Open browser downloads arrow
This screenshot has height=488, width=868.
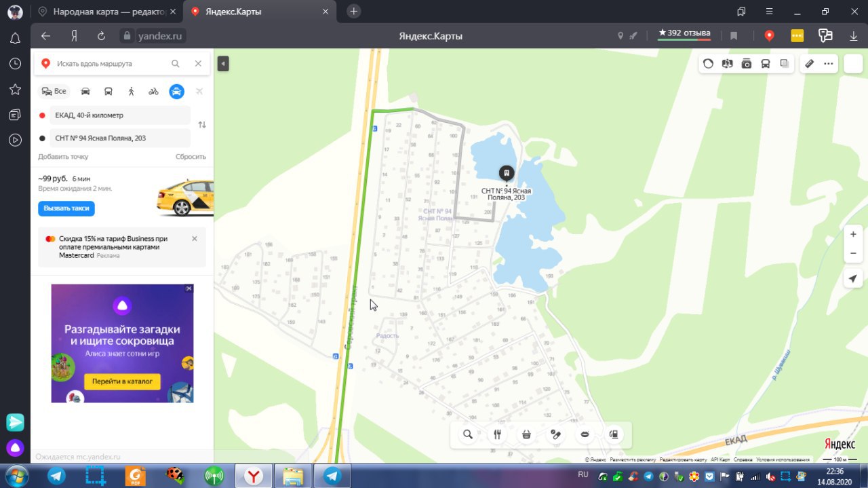coord(854,36)
